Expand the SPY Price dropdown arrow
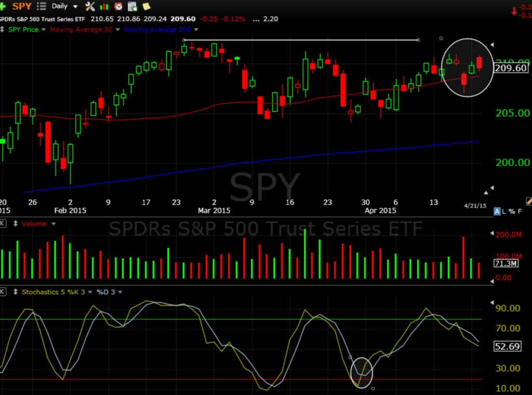532x395 pixels. 44,30
